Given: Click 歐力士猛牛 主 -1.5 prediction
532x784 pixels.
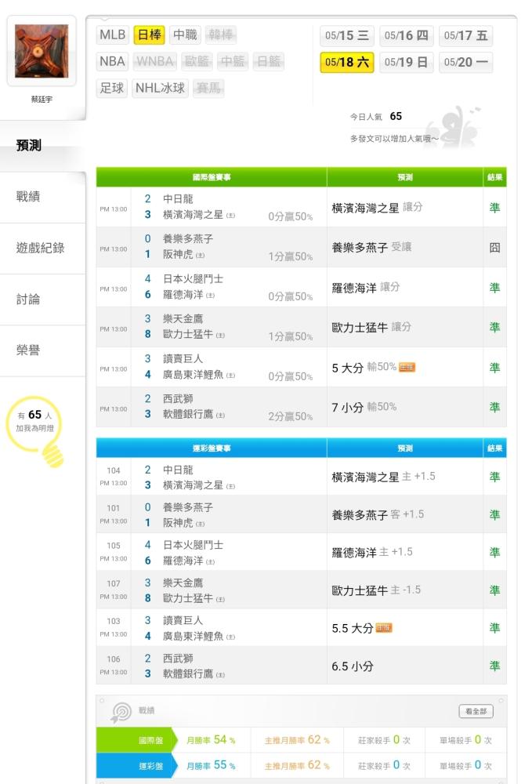Looking at the screenshot, I should point(376,590).
